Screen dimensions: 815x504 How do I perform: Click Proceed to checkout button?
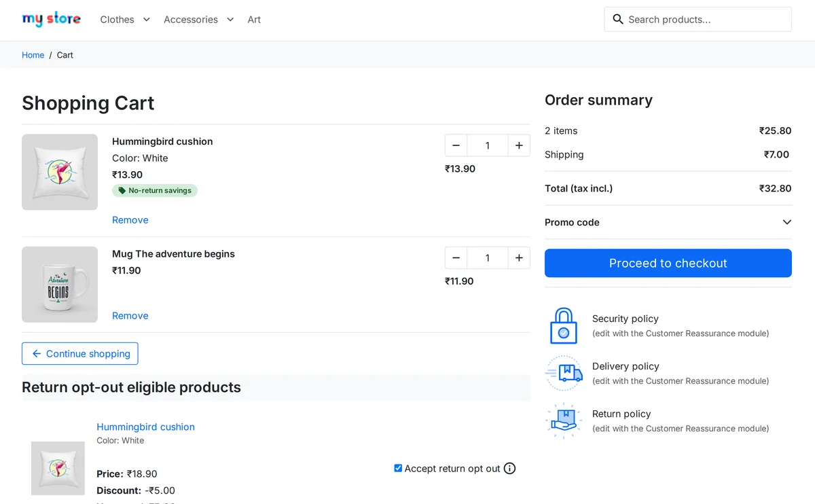coord(668,263)
